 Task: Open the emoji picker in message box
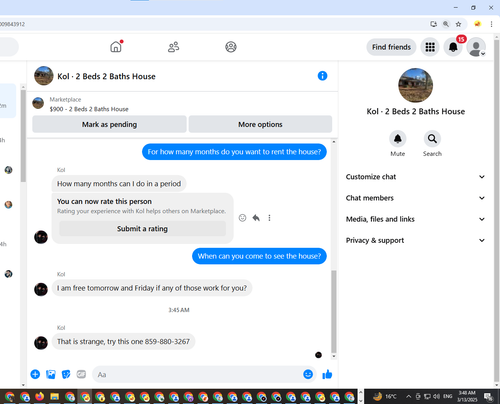click(x=308, y=374)
